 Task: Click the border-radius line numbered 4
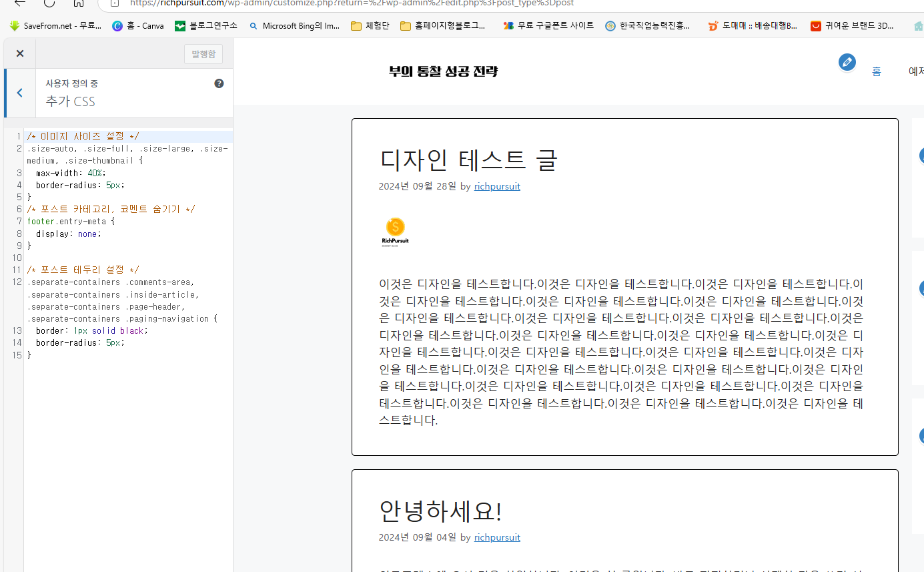80,185
